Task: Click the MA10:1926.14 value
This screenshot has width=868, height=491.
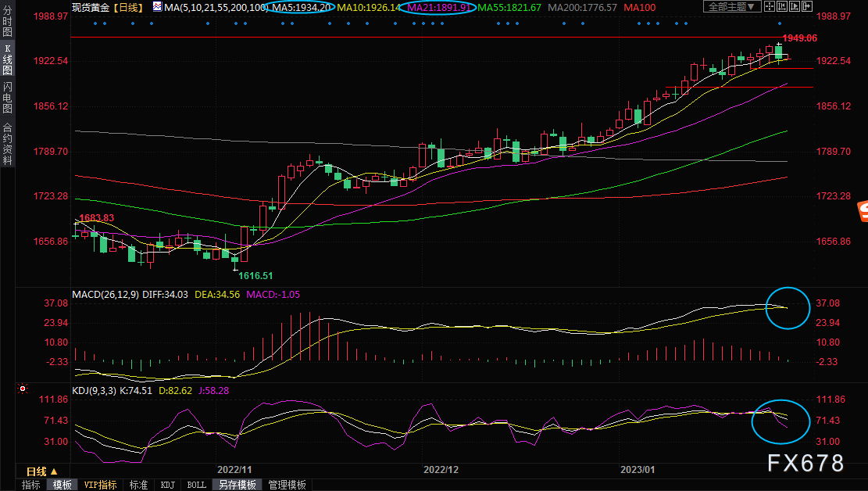Action: click(369, 7)
